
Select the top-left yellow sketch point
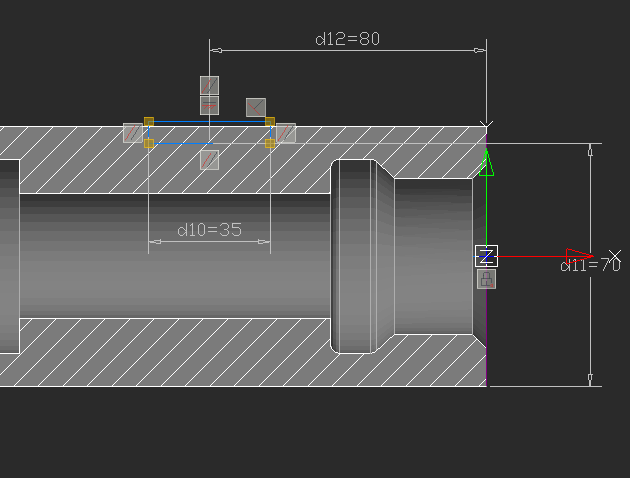148,121
